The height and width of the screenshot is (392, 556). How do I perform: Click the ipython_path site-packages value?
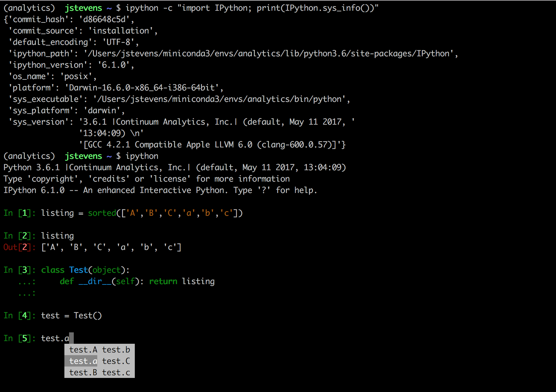(x=269, y=54)
